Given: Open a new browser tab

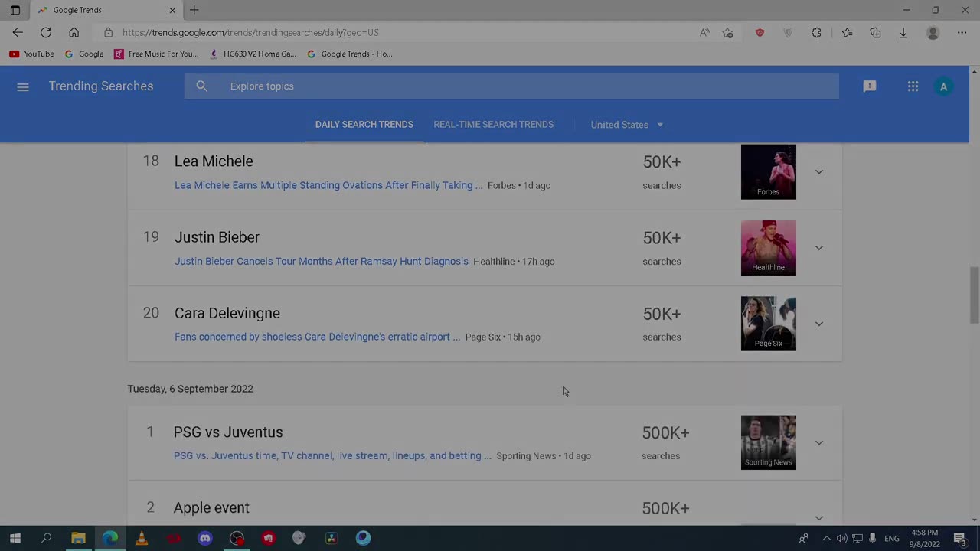Looking at the screenshot, I should tap(194, 10).
